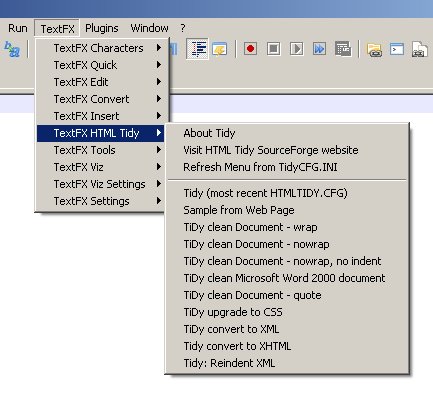Select TiDy clean Microsoft Word 2000 document
The image size is (433, 396).
tap(287, 278)
